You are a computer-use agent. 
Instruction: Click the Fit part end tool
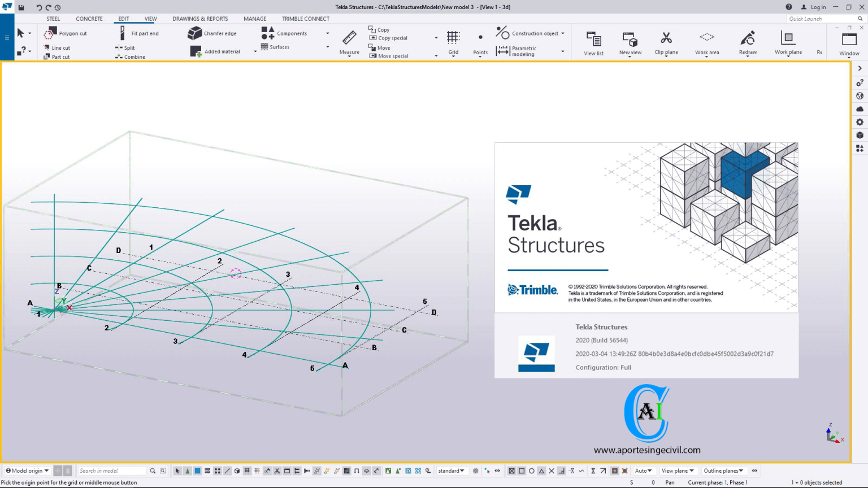[x=138, y=33]
